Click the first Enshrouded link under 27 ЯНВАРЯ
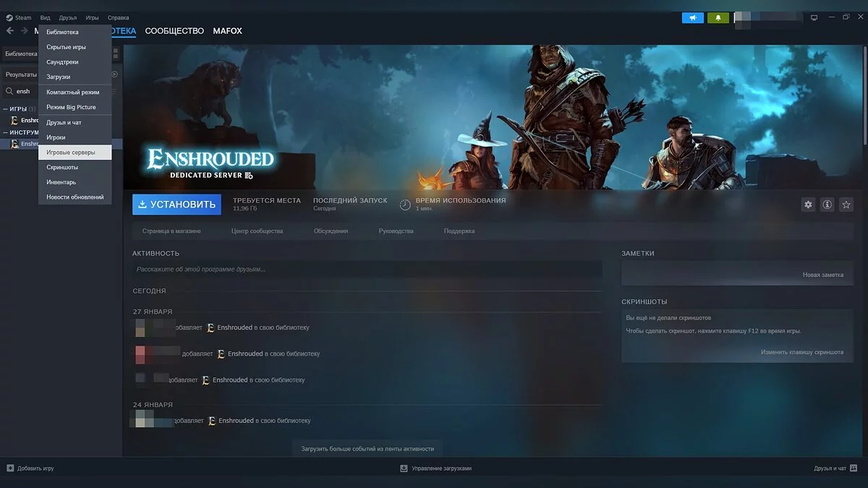The image size is (868, 488). 234,328
